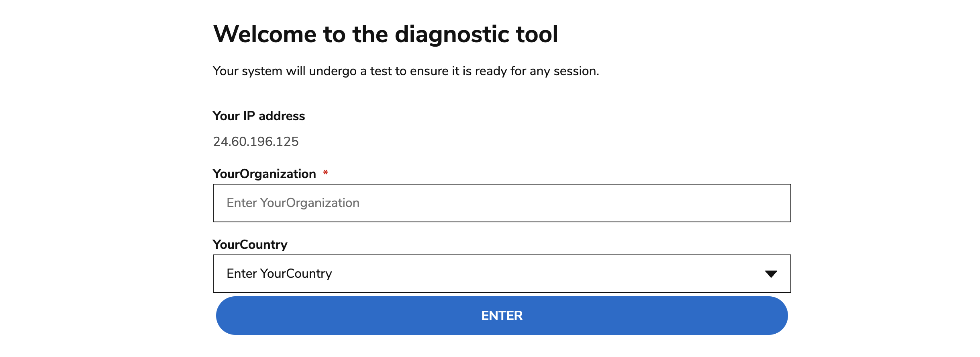This screenshot has width=980, height=357.
Task: Select the 'Enter YourCountry' text in combo box
Action: [279, 274]
